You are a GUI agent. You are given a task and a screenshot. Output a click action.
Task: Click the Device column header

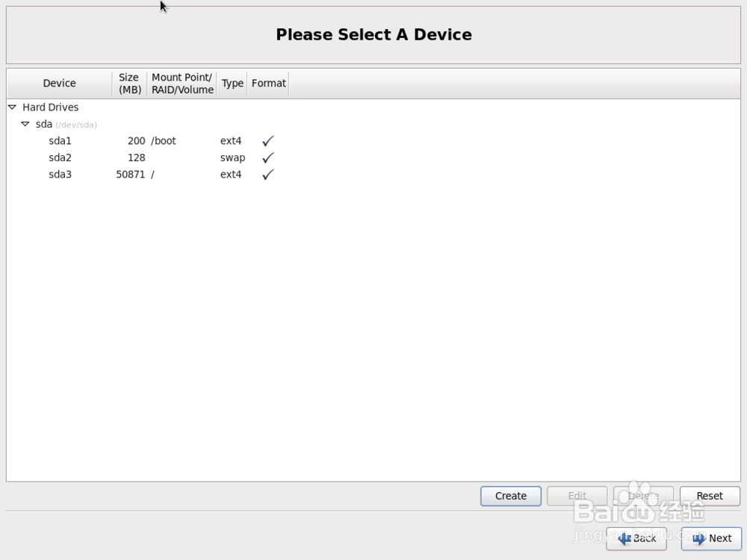[x=60, y=84]
